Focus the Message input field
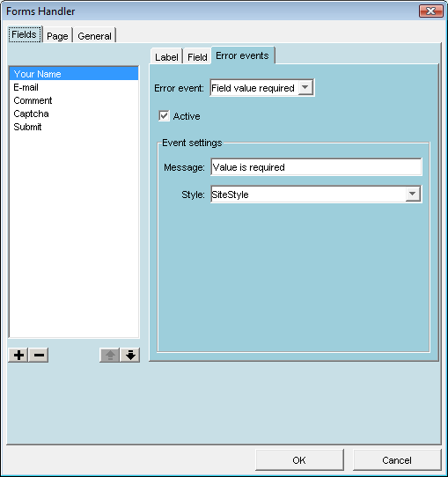448x477 pixels. 316,167
